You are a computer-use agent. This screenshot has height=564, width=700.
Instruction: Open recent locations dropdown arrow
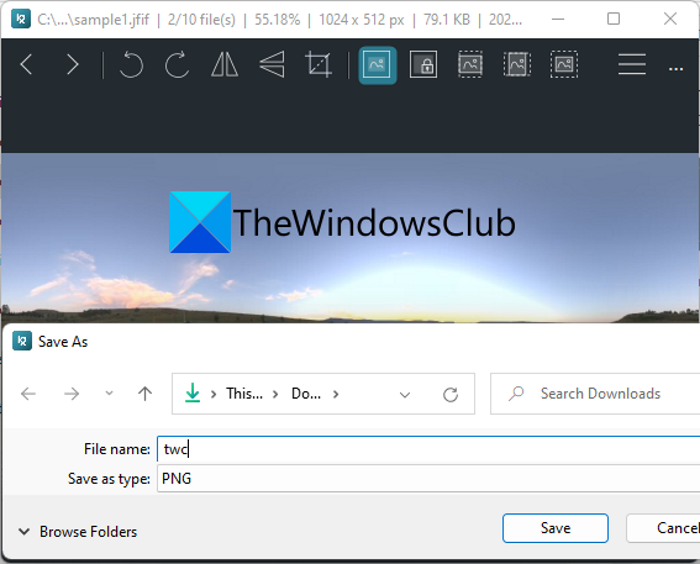pos(109,393)
